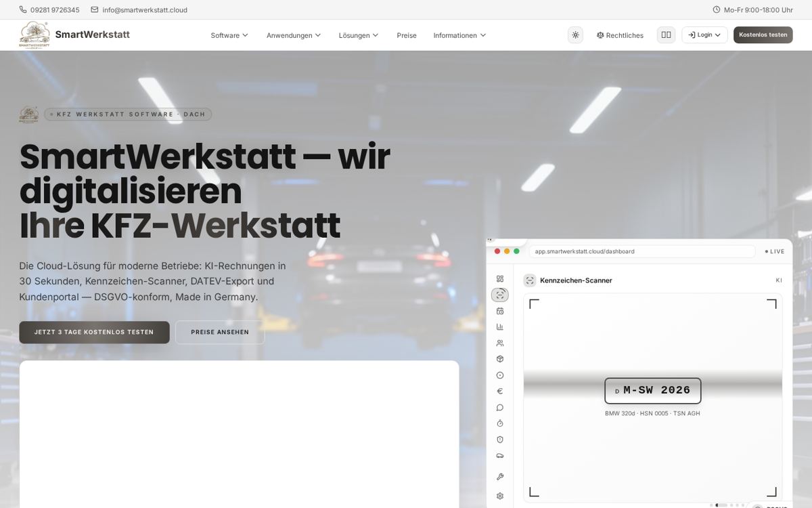The image size is (812, 508).
Task: Click the envelope icon before the email address
Action: (95, 9)
